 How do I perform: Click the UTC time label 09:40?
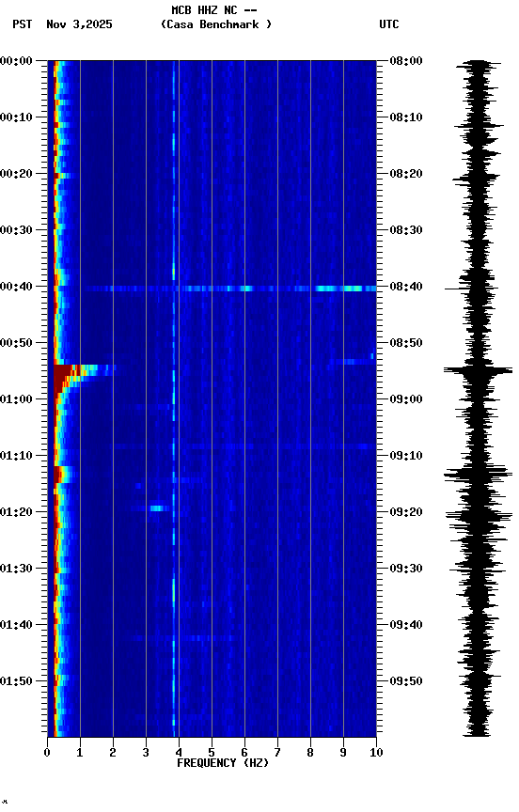[406, 625]
